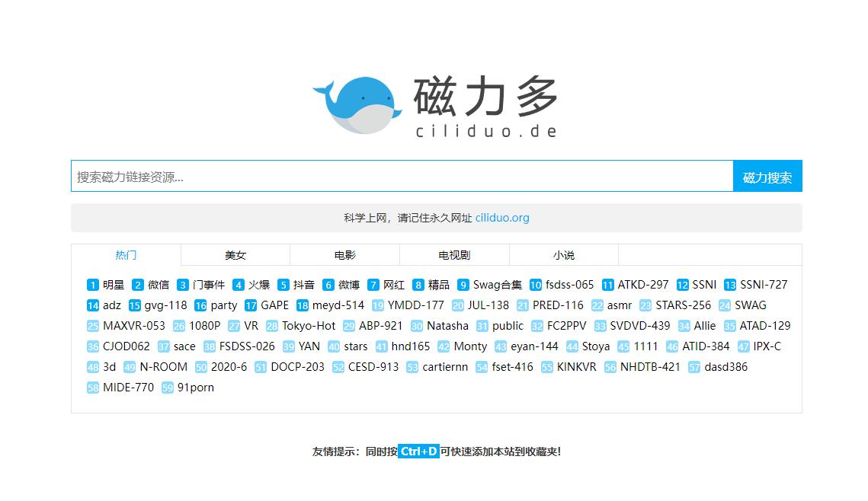Click the 网红 hot keyword
This screenshot has height=501, width=868.
393,285
